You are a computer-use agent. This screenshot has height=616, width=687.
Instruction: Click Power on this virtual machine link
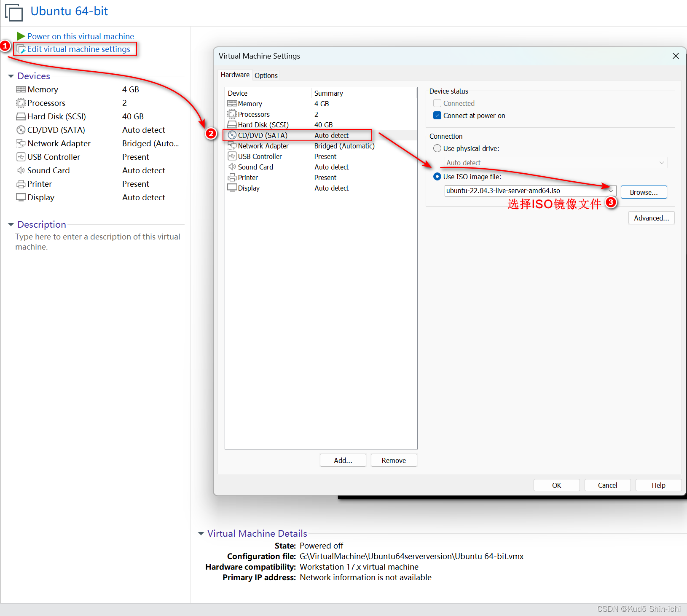pyautogui.click(x=81, y=36)
